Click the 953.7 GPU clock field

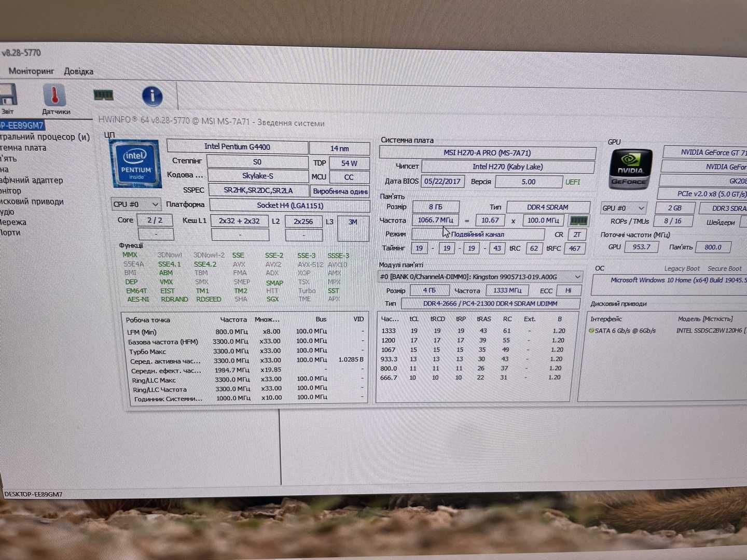641,247
